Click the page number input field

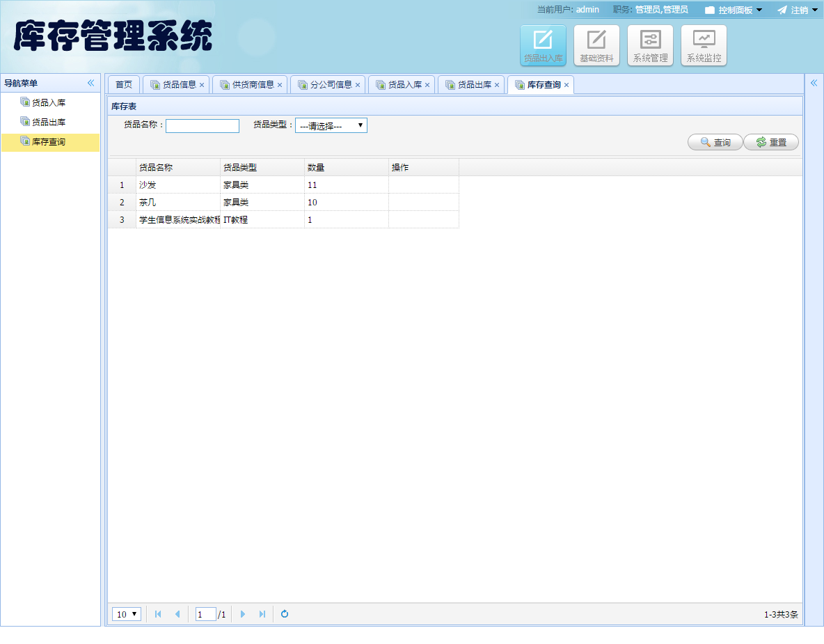click(x=205, y=614)
